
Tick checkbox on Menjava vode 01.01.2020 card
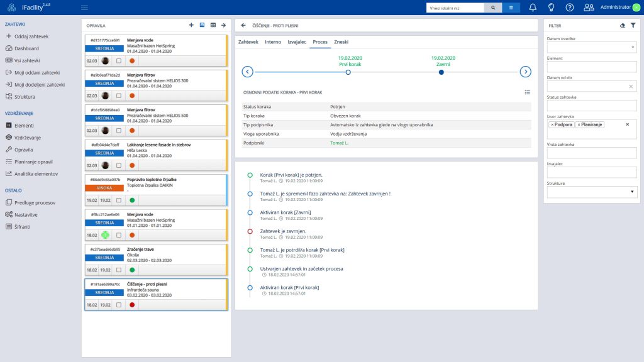[119, 235]
